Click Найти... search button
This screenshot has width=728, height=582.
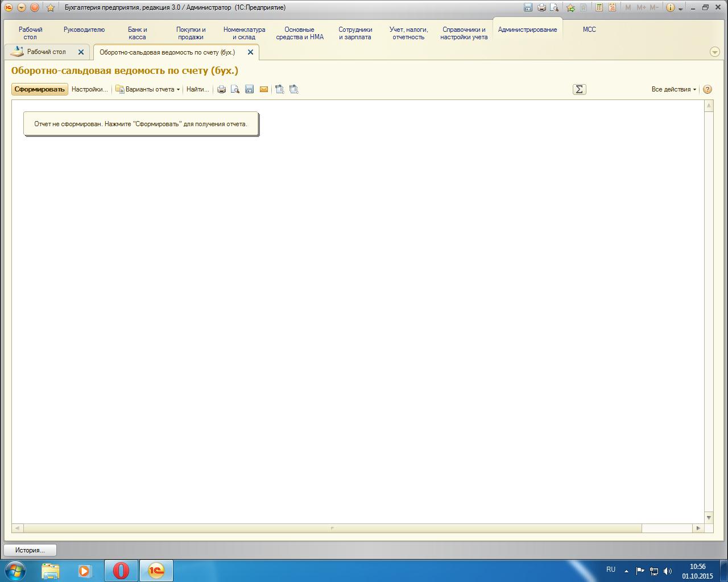coord(197,89)
